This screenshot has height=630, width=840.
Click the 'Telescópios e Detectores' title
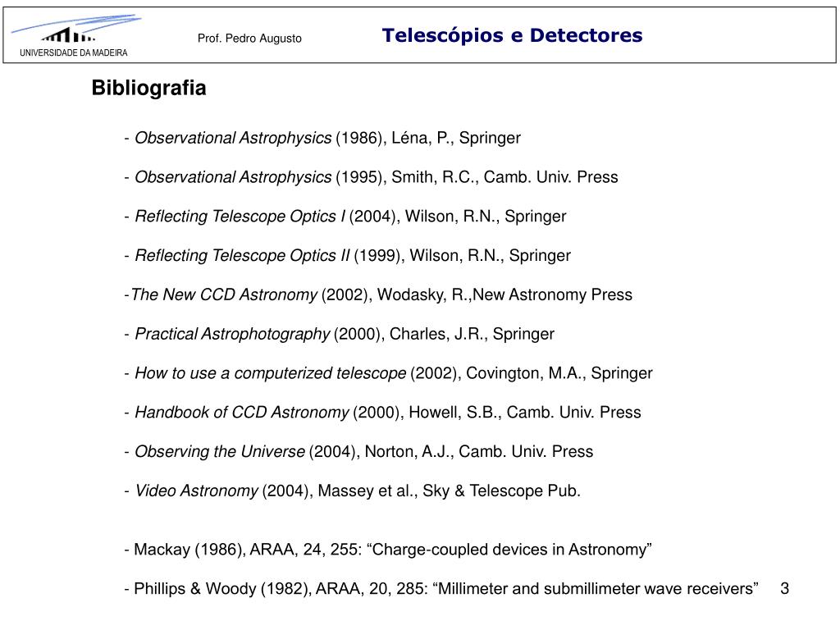pyautogui.click(x=512, y=35)
